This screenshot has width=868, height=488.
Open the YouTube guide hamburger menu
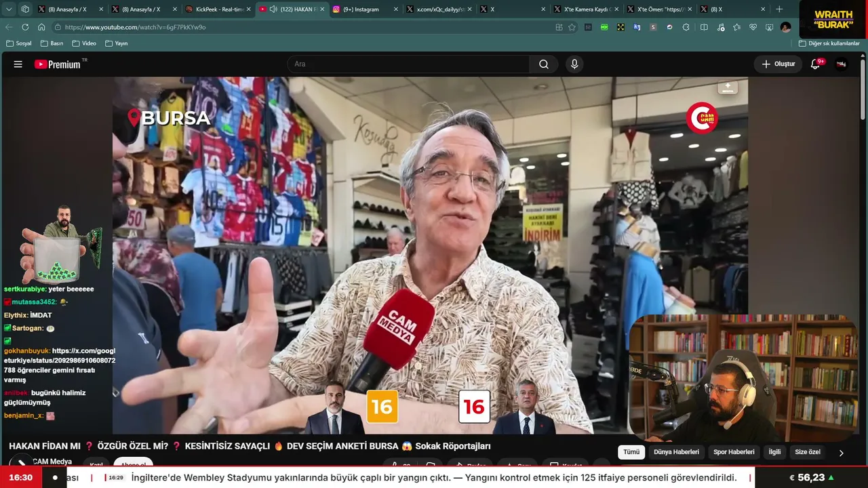(x=18, y=64)
